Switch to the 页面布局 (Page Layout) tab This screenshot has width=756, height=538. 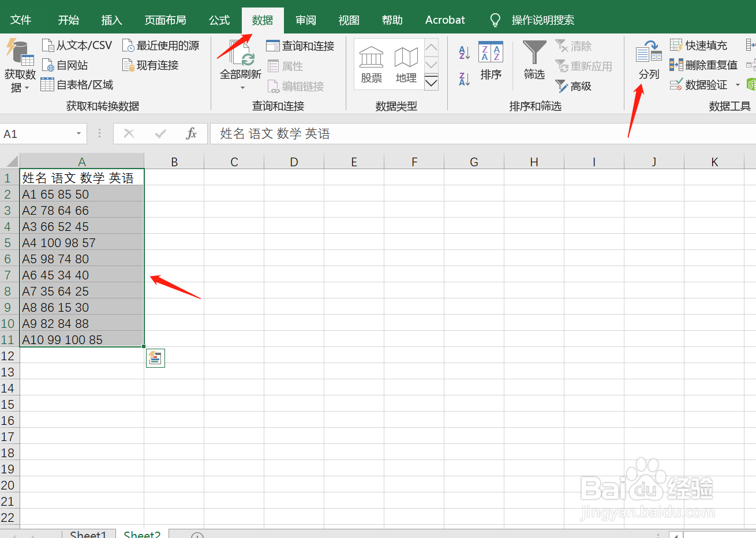[166, 20]
